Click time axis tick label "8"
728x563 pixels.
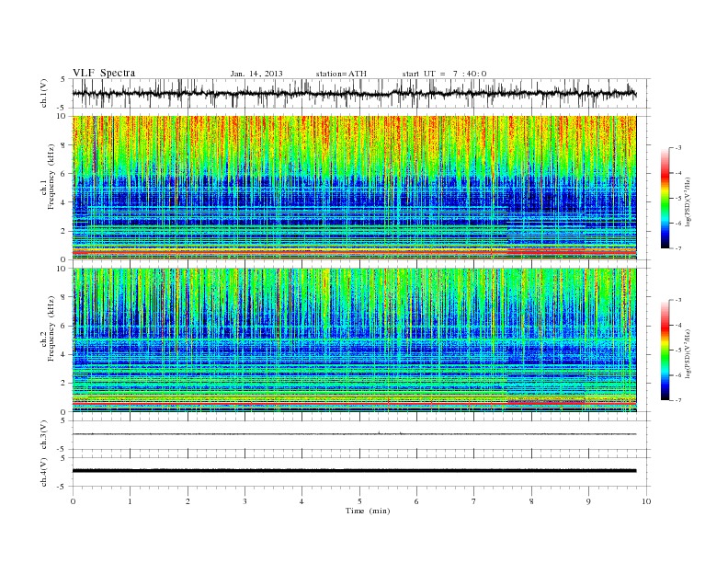point(531,501)
